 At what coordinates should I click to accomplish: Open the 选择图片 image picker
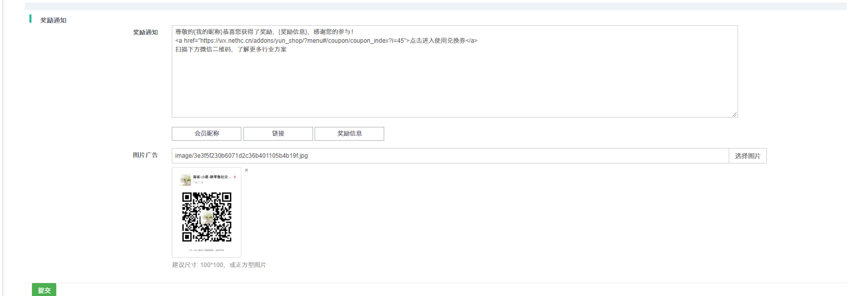click(x=747, y=156)
